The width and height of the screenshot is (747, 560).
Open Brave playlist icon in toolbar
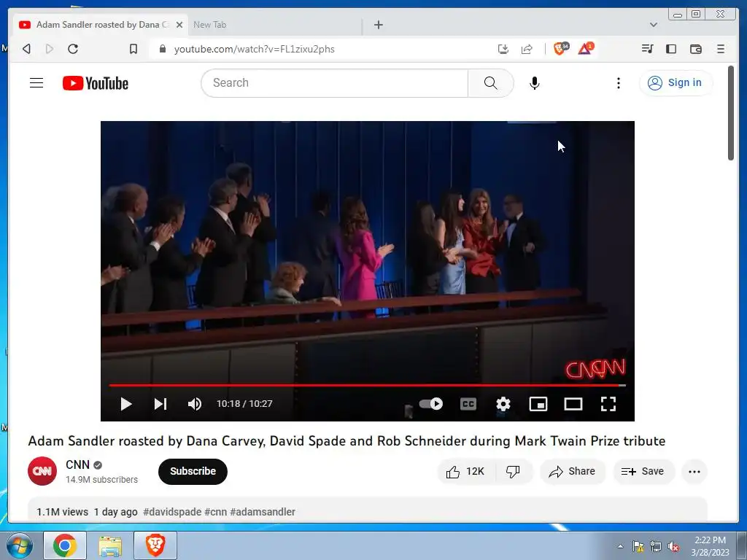tap(647, 49)
